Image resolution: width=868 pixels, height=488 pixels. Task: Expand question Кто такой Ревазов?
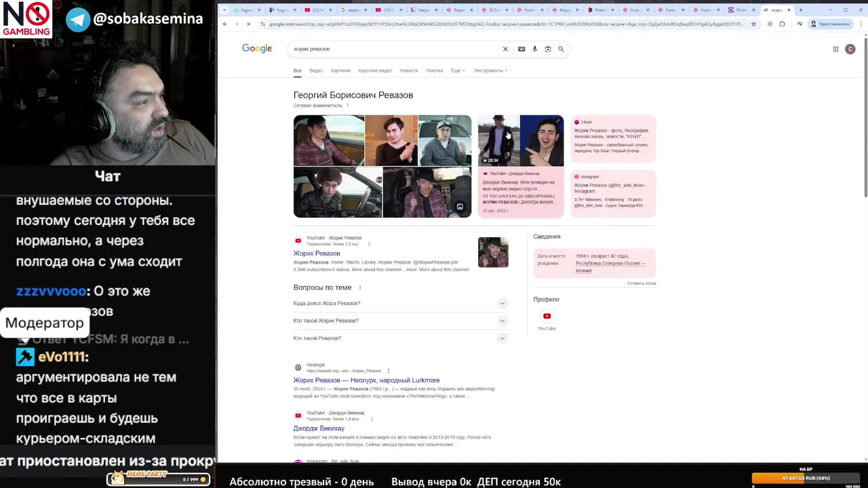click(400, 338)
